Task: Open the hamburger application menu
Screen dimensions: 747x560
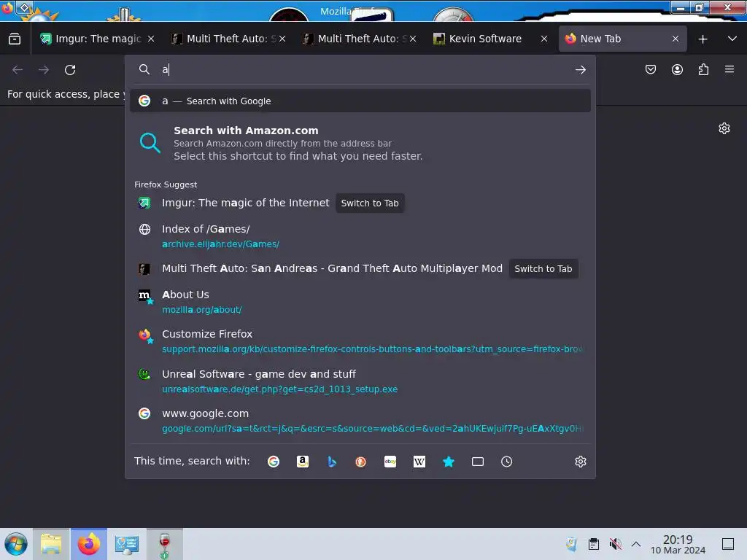Action: point(729,69)
